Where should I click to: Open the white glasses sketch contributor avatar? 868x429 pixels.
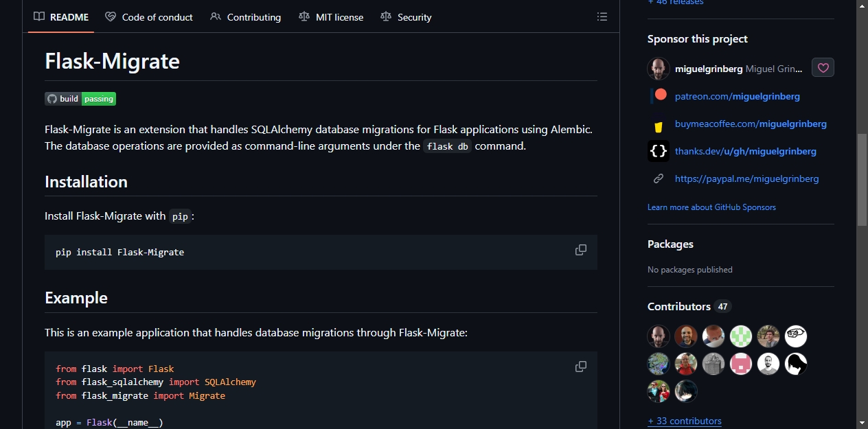(x=796, y=336)
